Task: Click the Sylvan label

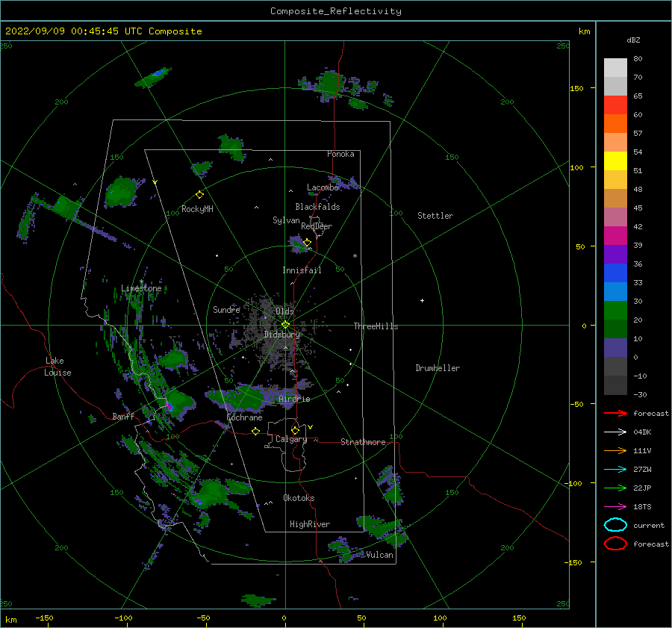Action: click(286, 220)
